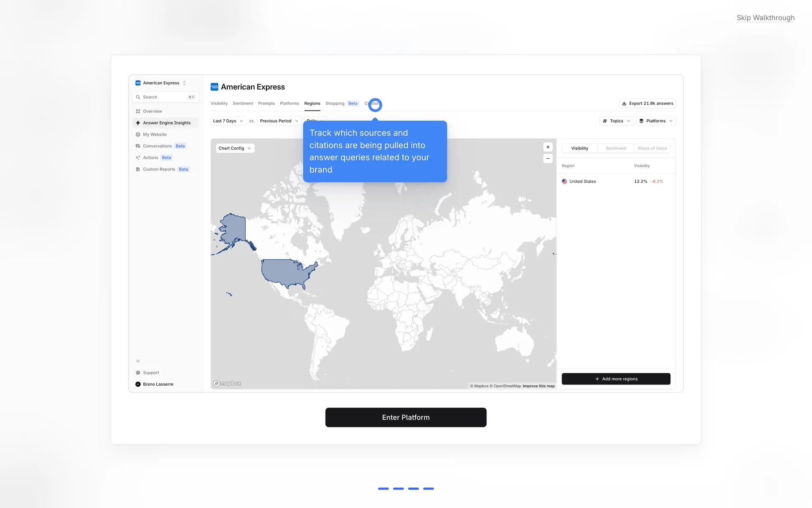Screen dimensions: 812x508
Task: Switch metric toggle to Share of Voice
Action: [652, 149]
